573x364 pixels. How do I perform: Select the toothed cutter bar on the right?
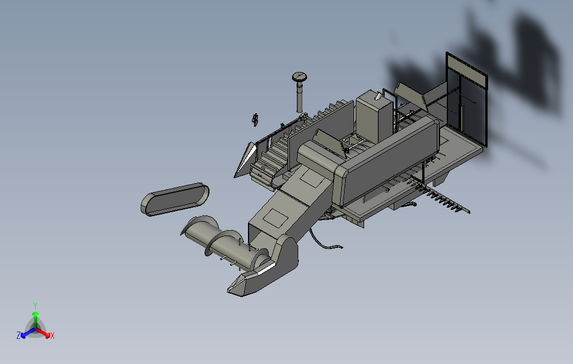pos(440,194)
